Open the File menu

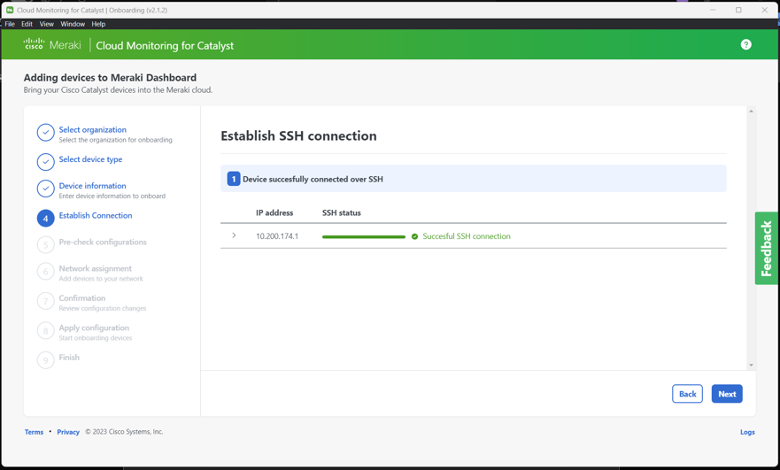[10, 24]
